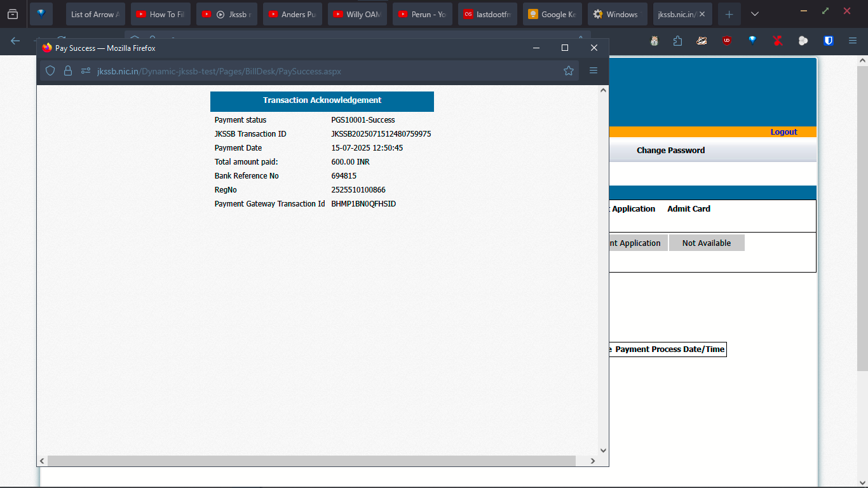
Task: Click Transaction Acknowledgement heading
Action: coord(322,100)
